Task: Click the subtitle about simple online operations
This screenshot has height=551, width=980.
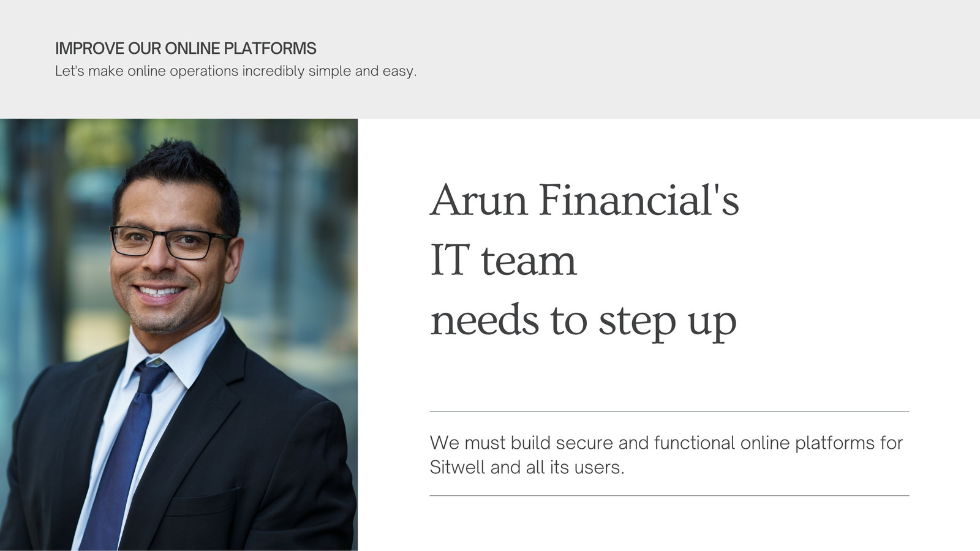Action: [x=236, y=71]
